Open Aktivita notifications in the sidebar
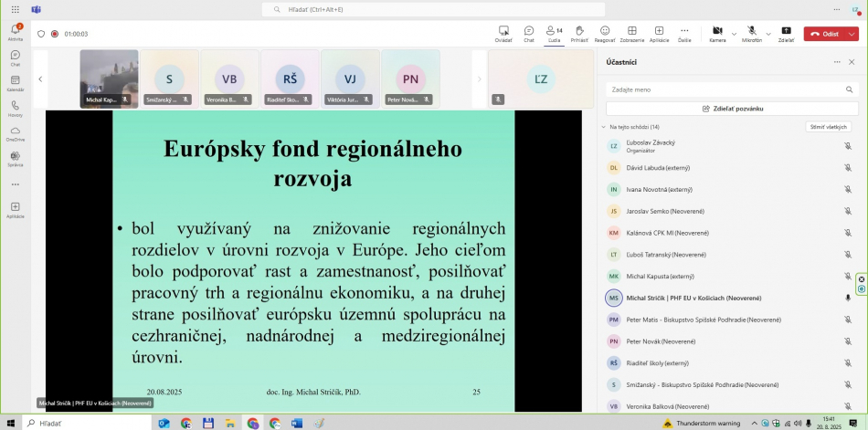The width and height of the screenshot is (868, 430). coord(16,33)
